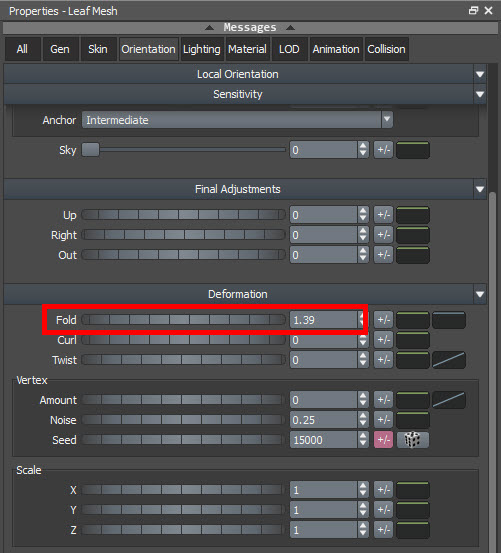
Task: Click the Fold value field showing 1.39
Action: pos(323,320)
